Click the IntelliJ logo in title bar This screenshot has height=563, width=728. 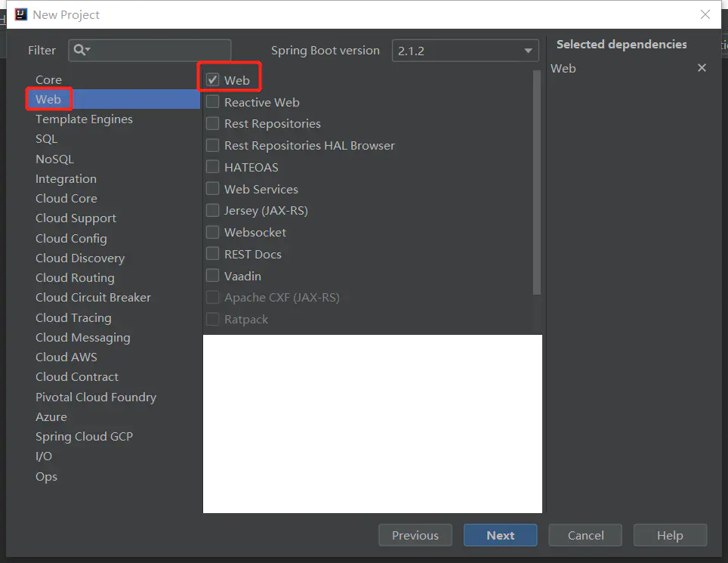pos(21,14)
